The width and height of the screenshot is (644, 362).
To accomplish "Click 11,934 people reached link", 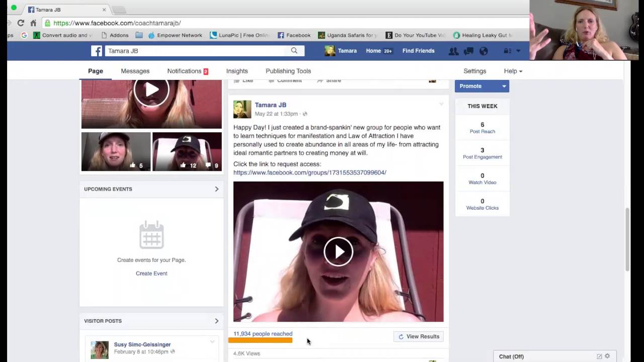I will click(x=263, y=334).
